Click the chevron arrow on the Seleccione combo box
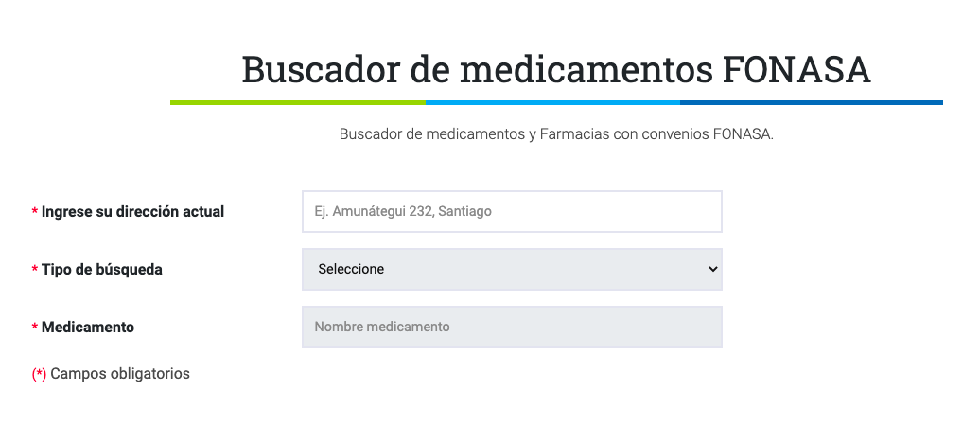This screenshot has width=980, height=426. click(712, 270)
